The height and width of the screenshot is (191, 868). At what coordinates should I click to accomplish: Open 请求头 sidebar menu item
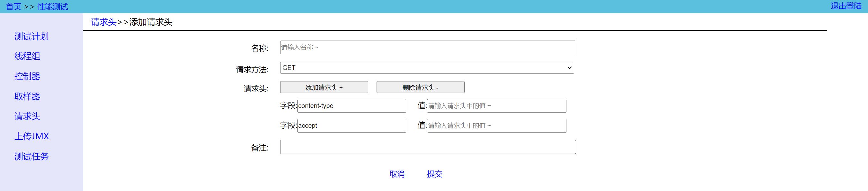click(27, 117)
